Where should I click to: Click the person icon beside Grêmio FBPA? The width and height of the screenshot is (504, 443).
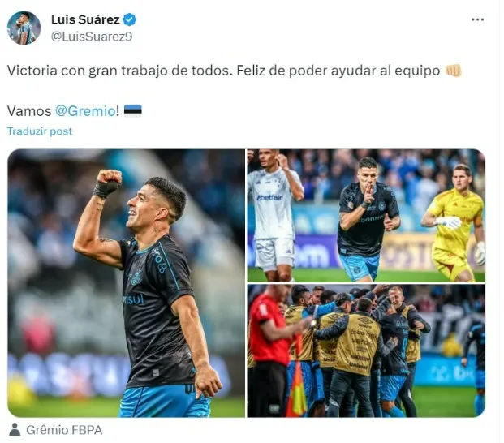15,429
